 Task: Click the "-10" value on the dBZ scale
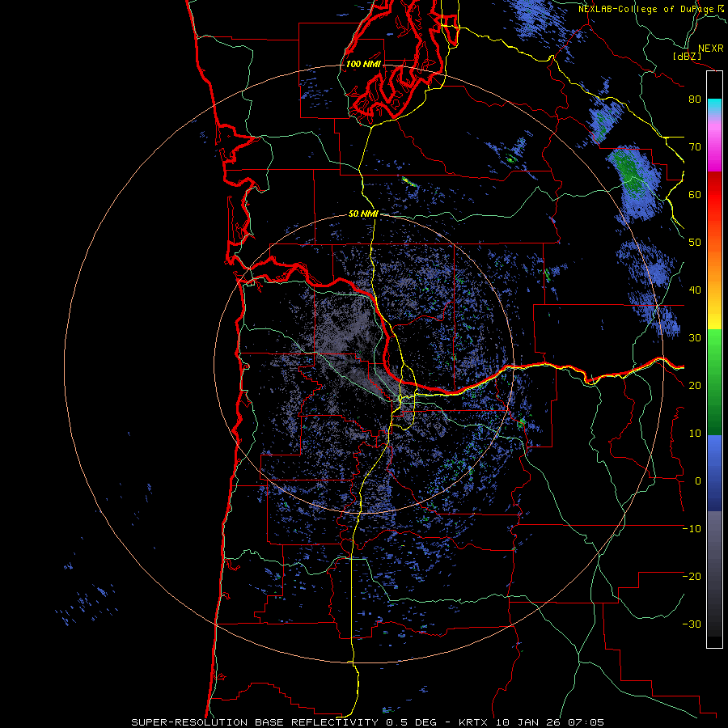click(692, 529)
